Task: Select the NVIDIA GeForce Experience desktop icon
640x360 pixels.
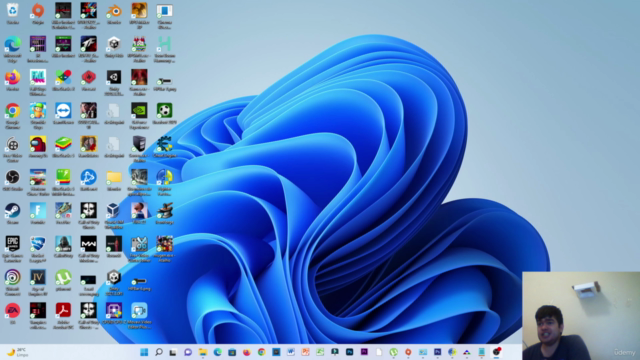Action: click(x=139, y=116)
